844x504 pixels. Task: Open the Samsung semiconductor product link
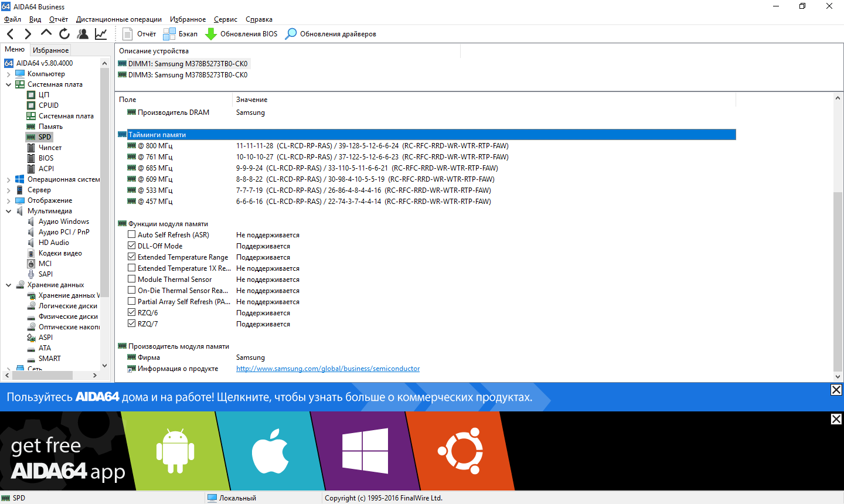coord(328,369)
